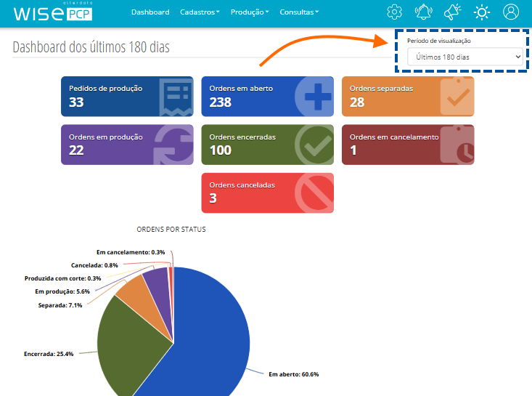This screenshot has height=396, width=532.
Task: Click the plus icon on Ordens em aberto
Action: click(x=316, y=97)
